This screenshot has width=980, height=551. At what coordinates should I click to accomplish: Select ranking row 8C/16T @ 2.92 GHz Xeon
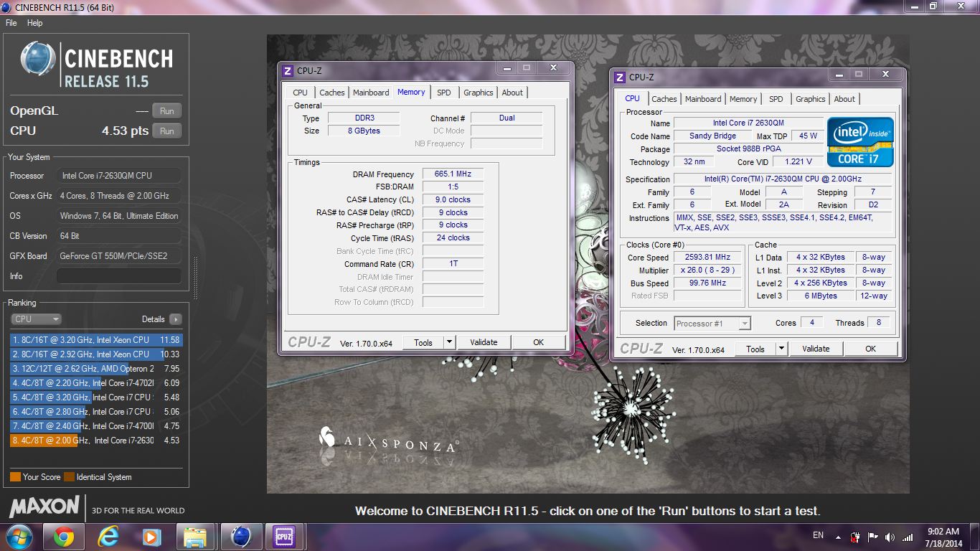(96, 354)
